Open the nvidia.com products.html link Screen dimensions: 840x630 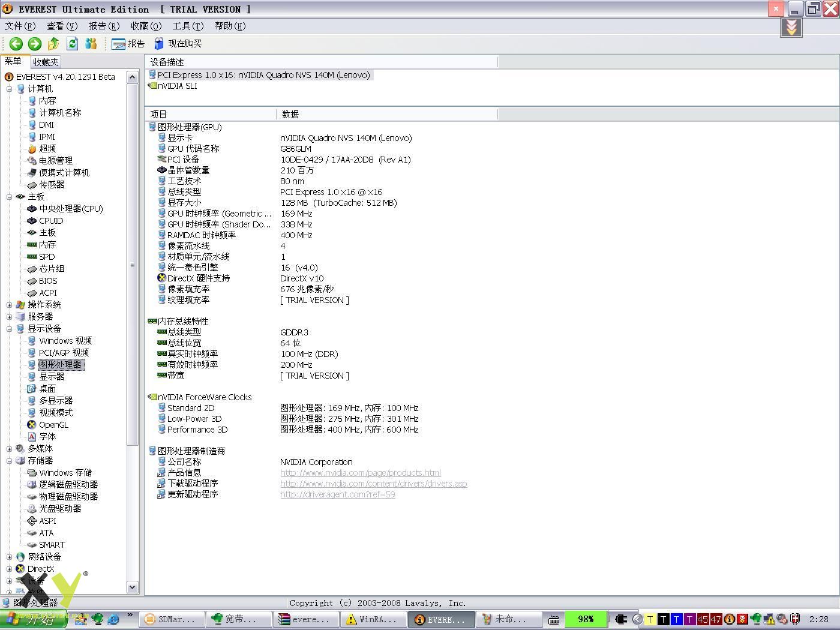(360, 473)
